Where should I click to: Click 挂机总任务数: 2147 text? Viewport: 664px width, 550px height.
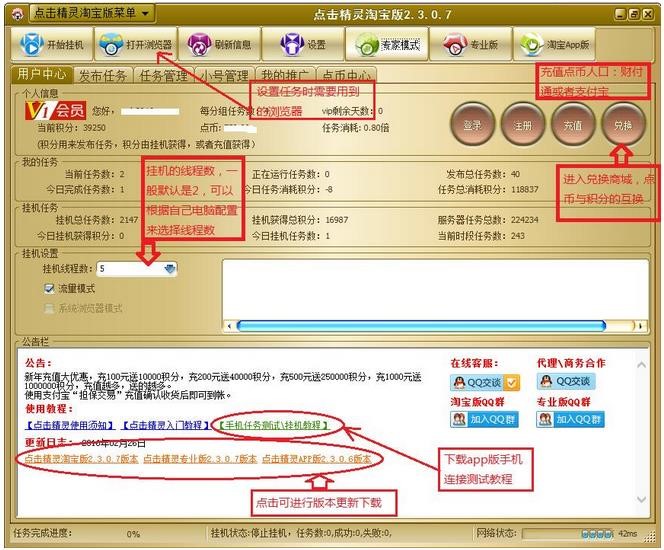(x=97, y=220)
